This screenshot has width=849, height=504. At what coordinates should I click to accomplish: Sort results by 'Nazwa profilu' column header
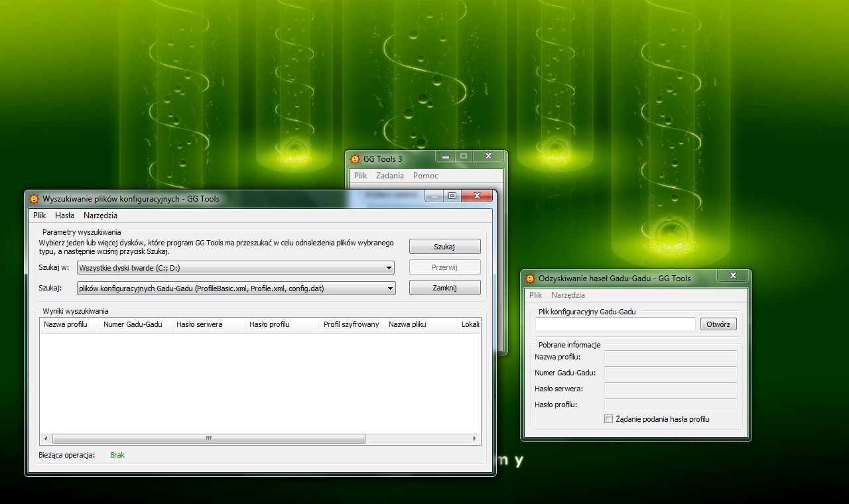tap(70, 324)
